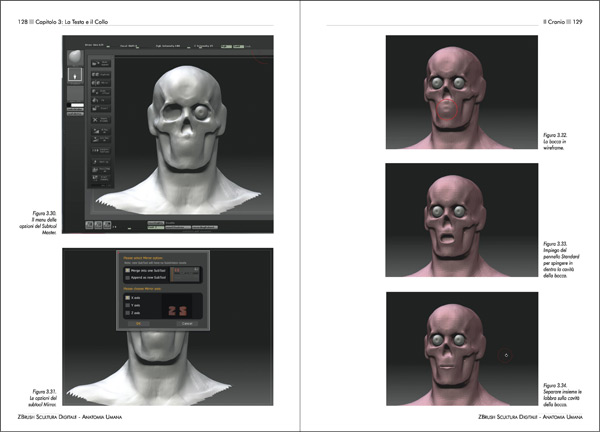Click the material sphere thumbnail in Figura 3.30
This screenshot has width=600, height=432.
(x=75, y=58)
